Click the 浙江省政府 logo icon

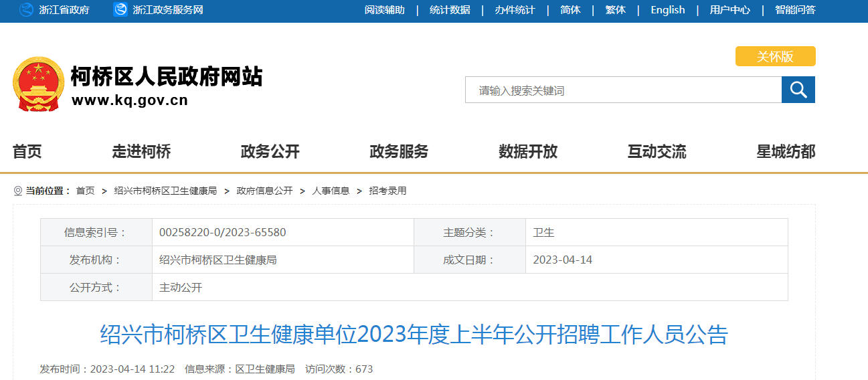tap(26, 10)
